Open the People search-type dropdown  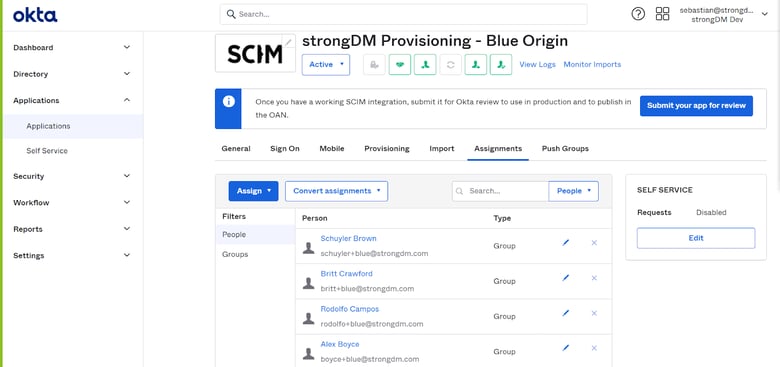click(x=573, y=191)
